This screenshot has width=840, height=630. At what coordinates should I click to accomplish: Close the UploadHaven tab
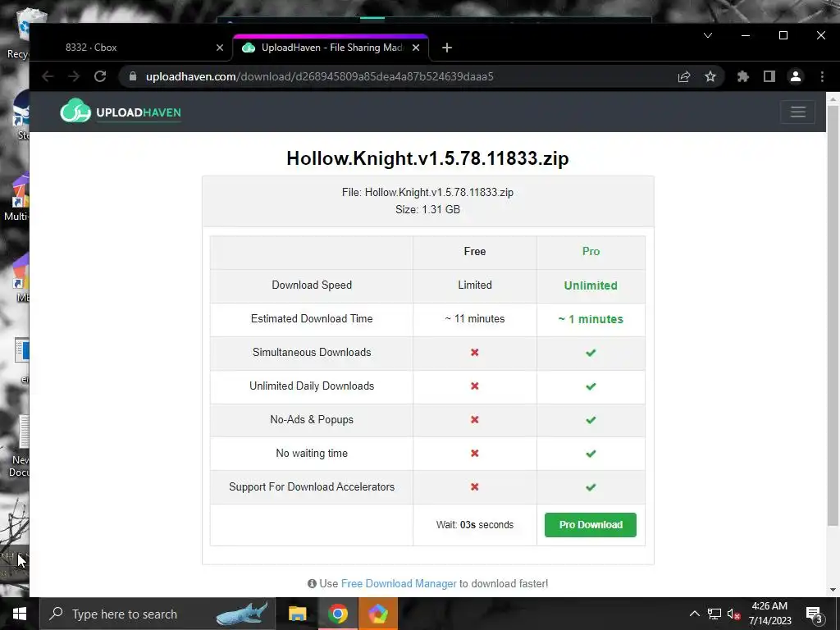416,48
